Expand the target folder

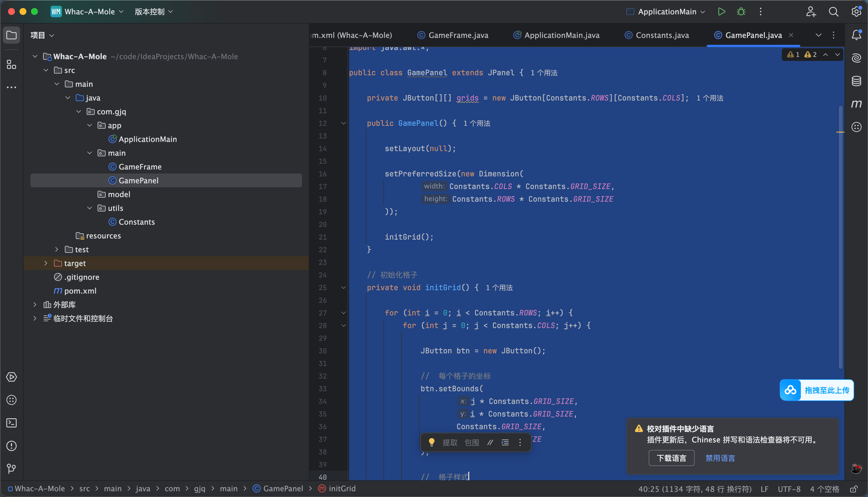coord(46,263)
